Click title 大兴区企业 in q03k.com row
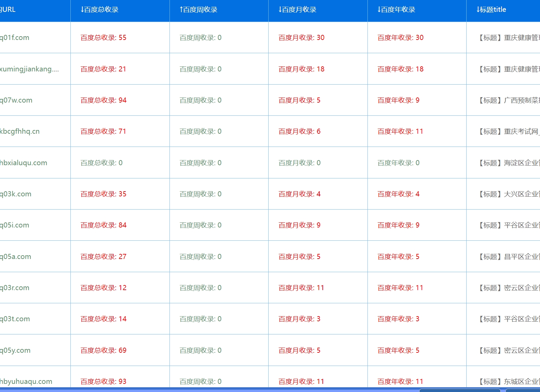This screenshot has width=540, height=392. click(x=508, y=194)
